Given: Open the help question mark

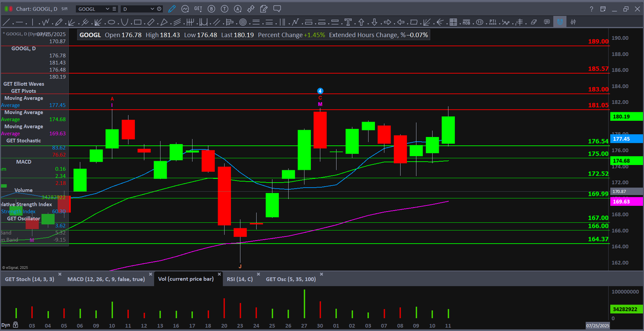Looking at the screenshot, I should coord(591,9).
